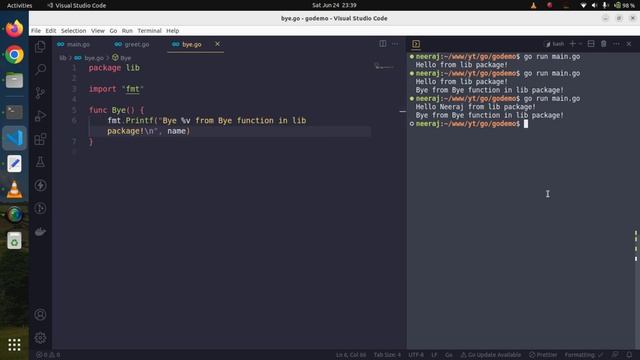Screen dimensions: 640x360
Task: Click the "fmt" import link
Action: (133, 89)
